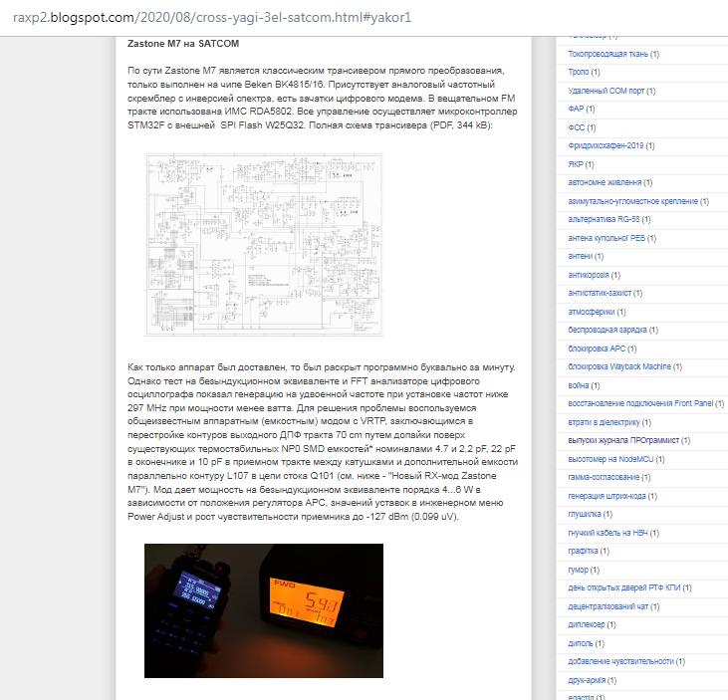Open tag 'ЯКР'
The width and height of the screenshot is (728, 700).
tap(576, 164)
